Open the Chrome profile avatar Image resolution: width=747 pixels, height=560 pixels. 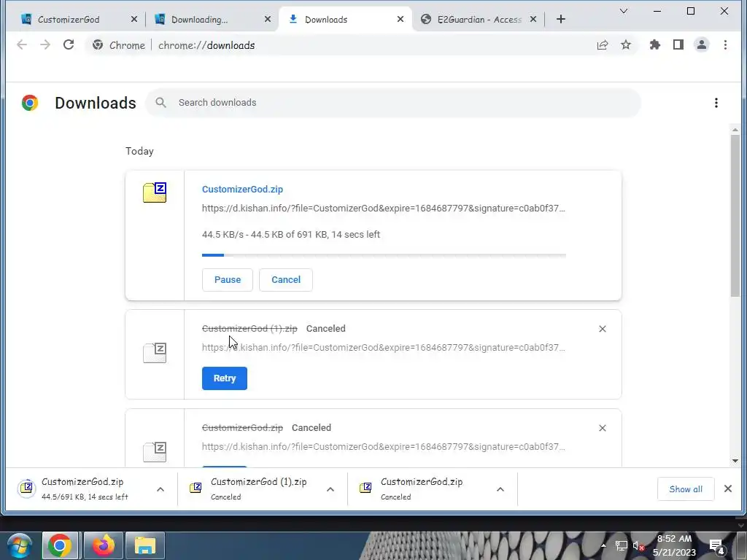point(702,44)
